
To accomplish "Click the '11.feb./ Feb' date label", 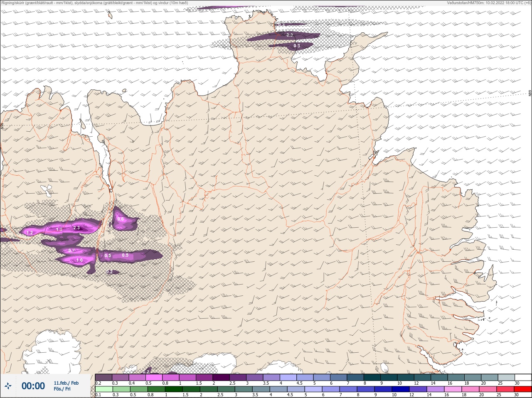I will [66, 383].
